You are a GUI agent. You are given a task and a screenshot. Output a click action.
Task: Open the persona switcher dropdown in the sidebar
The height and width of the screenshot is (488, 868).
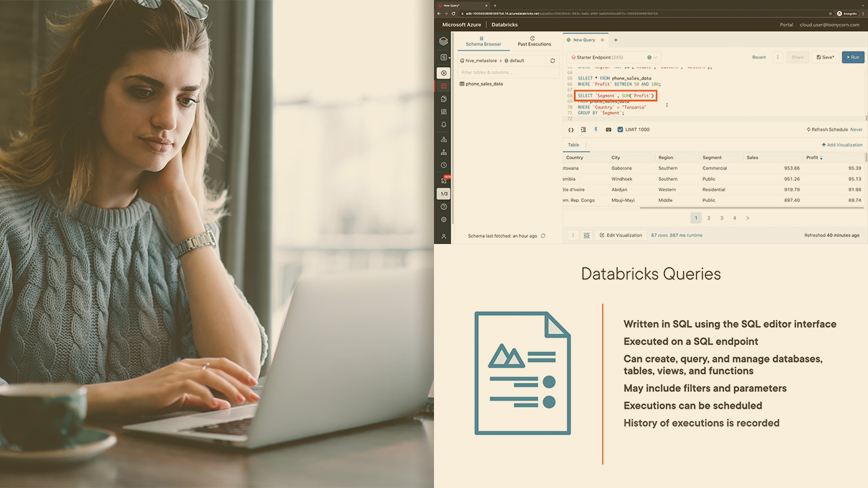click(x=443, y=58)
